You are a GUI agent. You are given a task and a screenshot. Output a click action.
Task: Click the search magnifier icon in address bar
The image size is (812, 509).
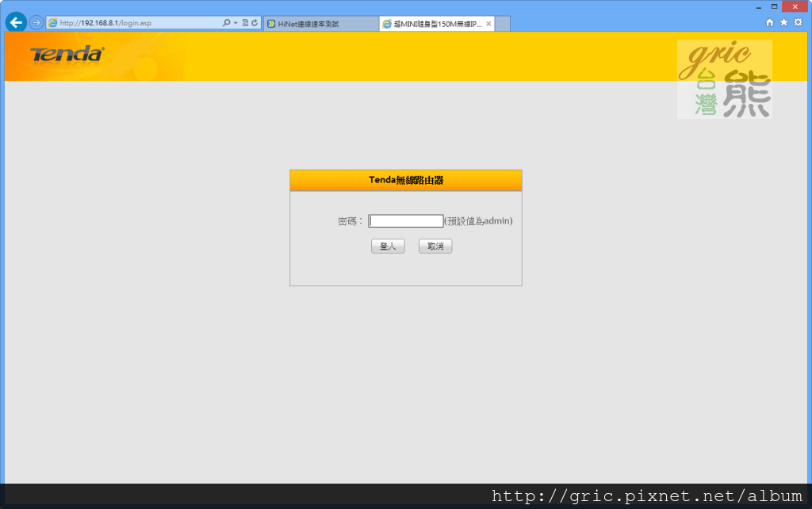pos(226,23)
